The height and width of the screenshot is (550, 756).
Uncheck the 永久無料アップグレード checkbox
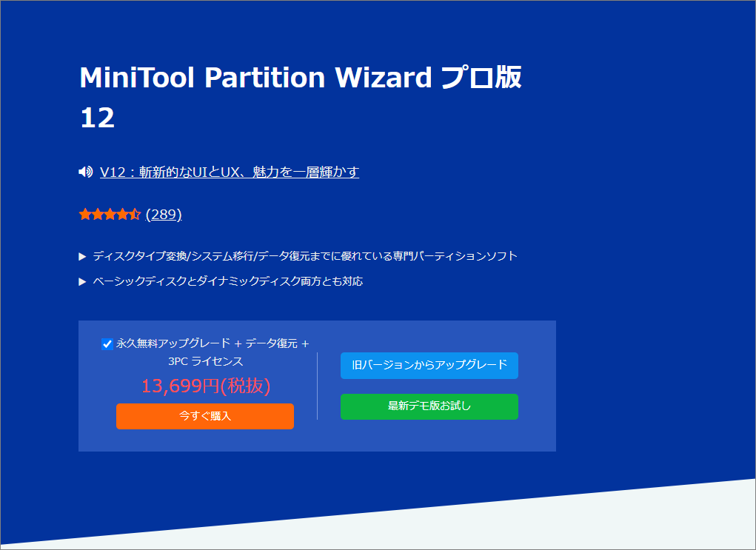tap(107, 344)
